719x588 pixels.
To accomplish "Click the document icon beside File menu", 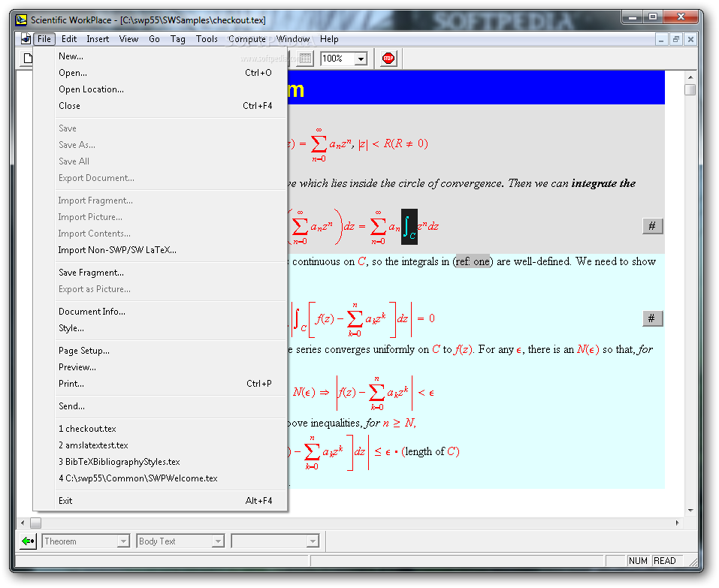I will [x=26, y=39].
